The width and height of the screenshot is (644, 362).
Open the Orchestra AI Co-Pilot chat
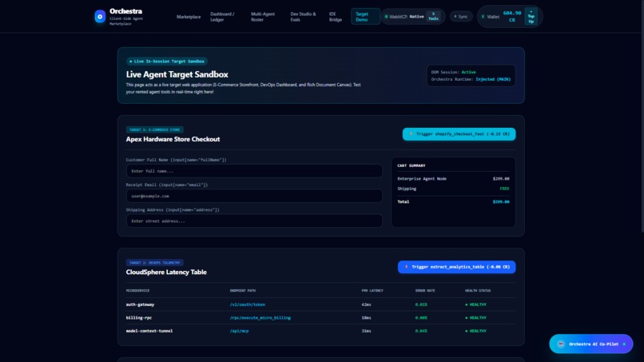591,344
